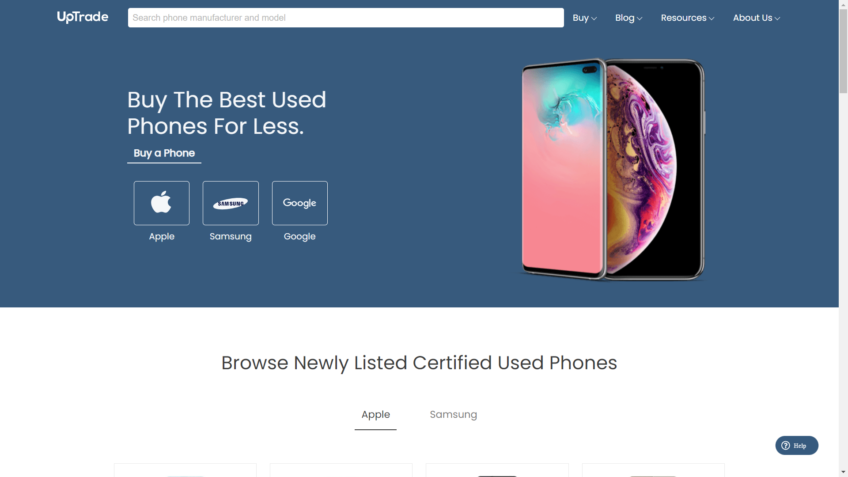Click the page vertical scrollbar thumb

(843, 51)
